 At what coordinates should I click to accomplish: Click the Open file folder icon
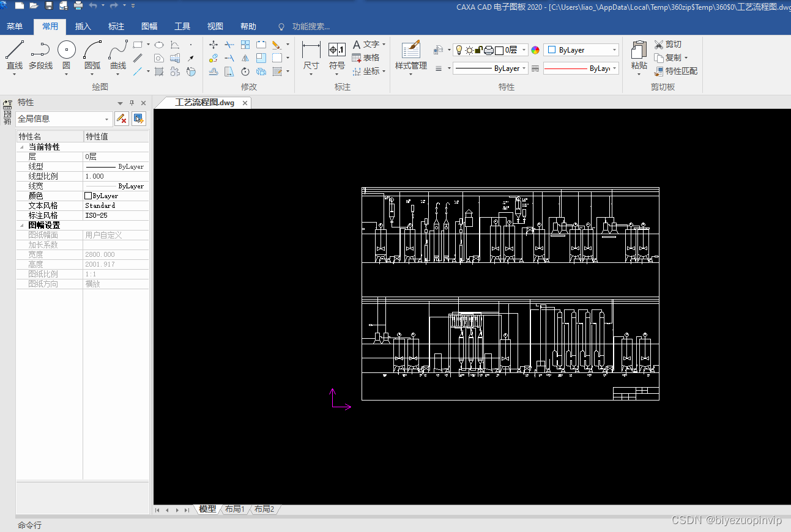coord(34,6)
